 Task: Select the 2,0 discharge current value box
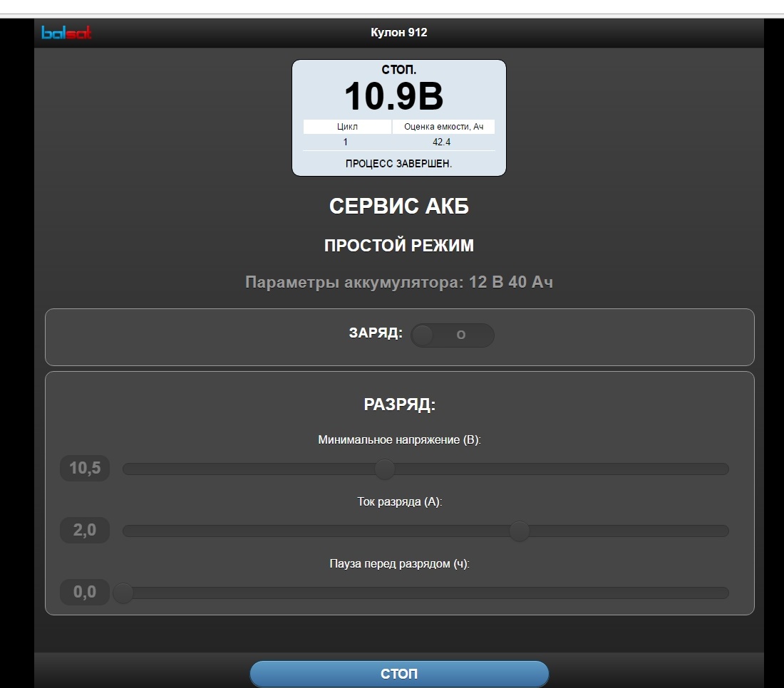point(85,531)
